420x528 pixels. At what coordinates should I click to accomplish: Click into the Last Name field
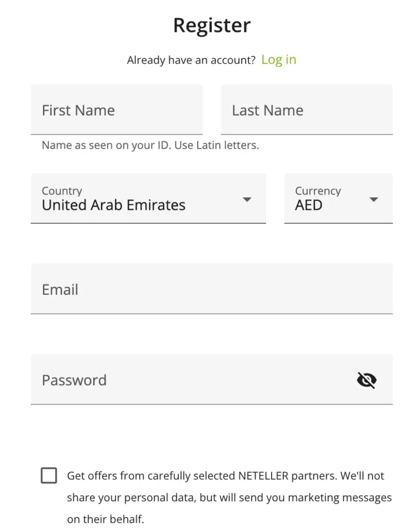[307, 110]
